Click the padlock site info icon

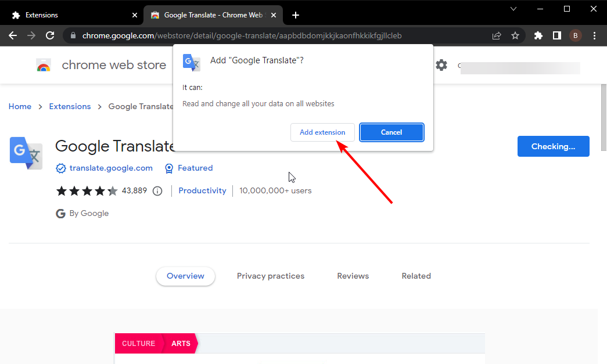point(73,35)
